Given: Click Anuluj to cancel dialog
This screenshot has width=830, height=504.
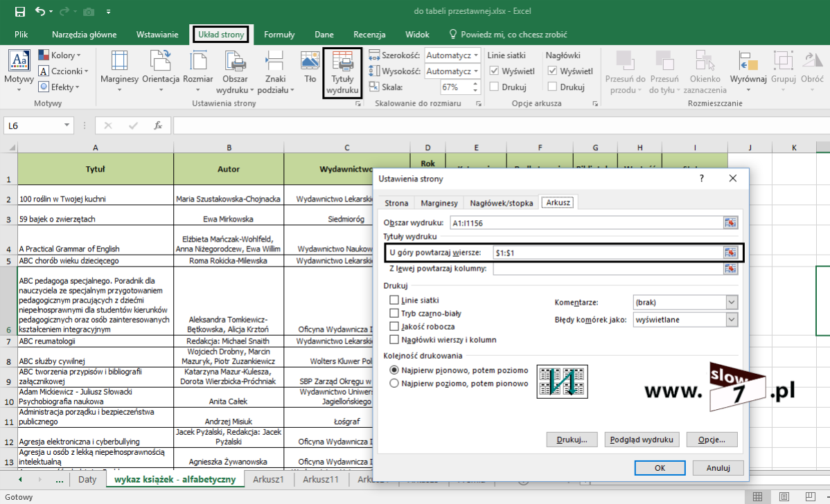Looking at the screenshot, I should tap(718, 468).
